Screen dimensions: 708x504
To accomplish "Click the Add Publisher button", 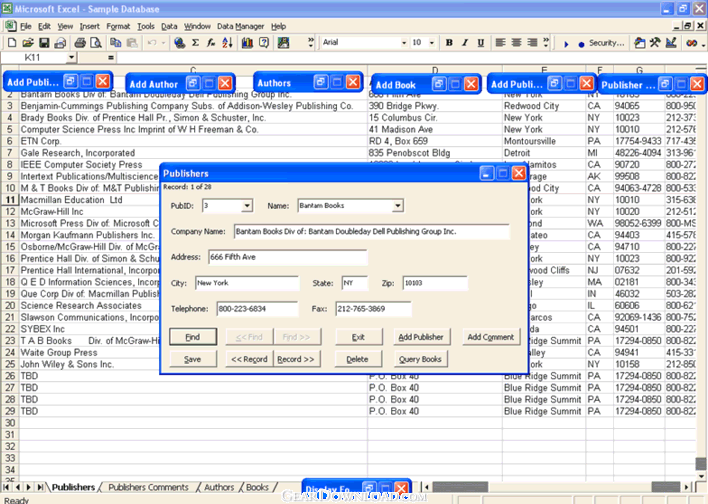I will (421, 337).
